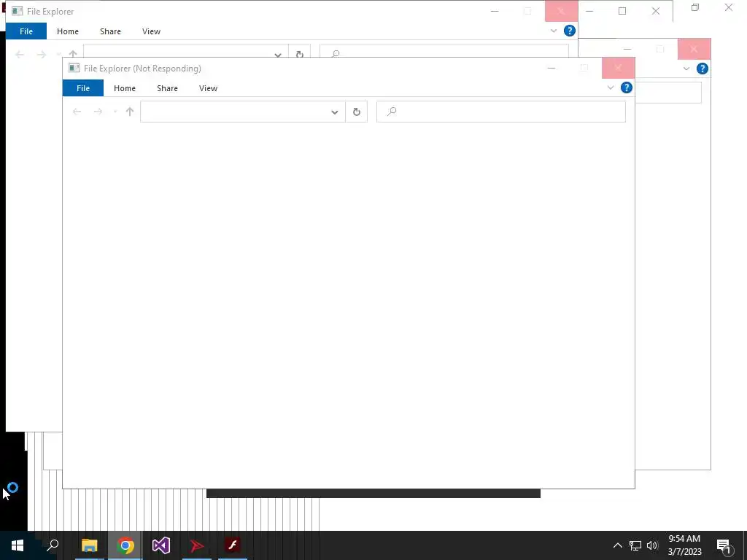Open File Explorer from taskbar

(x=90, y=545)
